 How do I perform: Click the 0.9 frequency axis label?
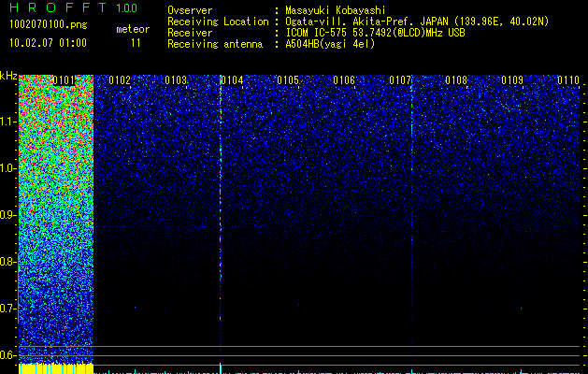coord(7,215)
